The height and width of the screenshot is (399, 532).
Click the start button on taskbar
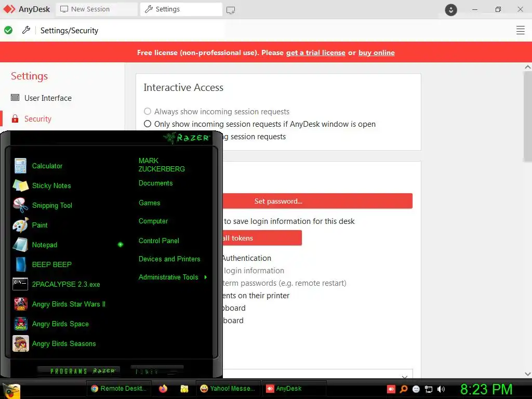coord(11,390)
